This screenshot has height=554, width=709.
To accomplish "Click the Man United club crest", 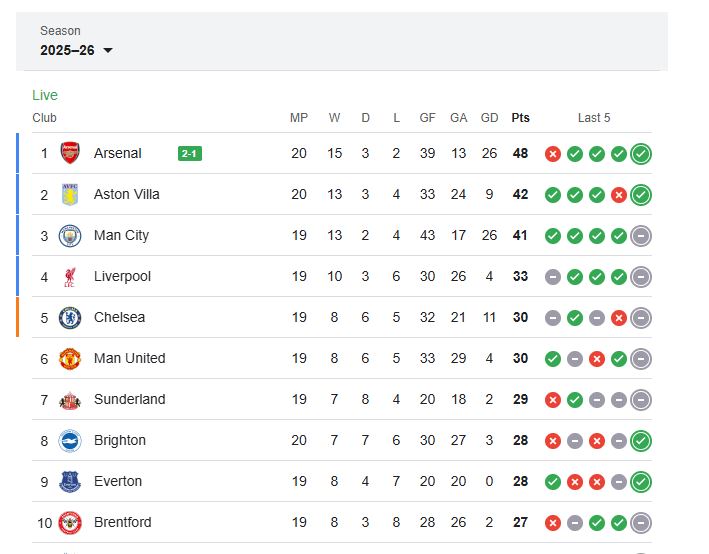I will (70, 358).
